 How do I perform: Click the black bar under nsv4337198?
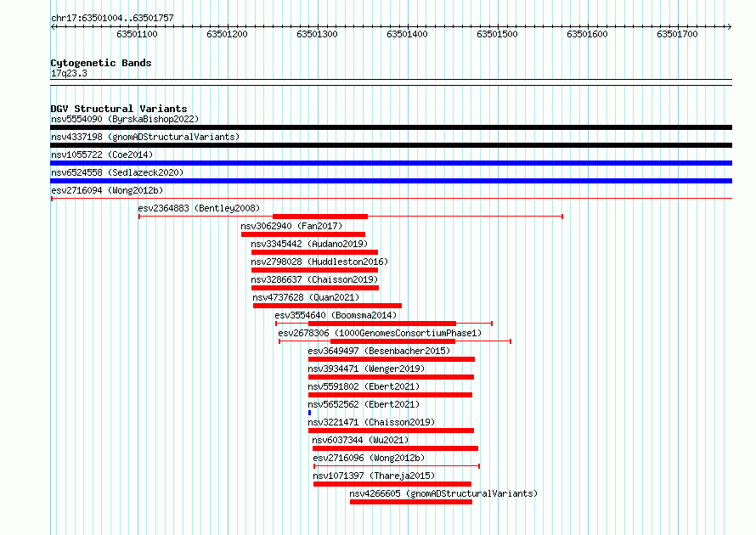coord(391,145)
